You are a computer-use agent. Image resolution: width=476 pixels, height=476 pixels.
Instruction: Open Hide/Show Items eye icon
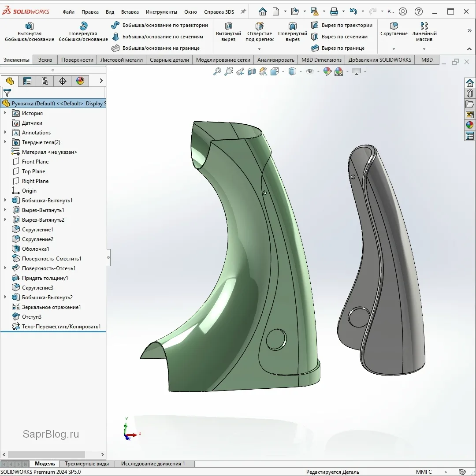coord(310,72)
